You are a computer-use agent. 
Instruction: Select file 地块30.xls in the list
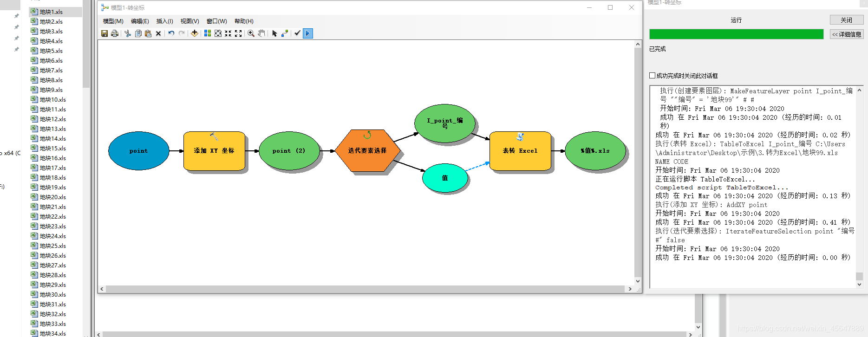pos(53,295)
